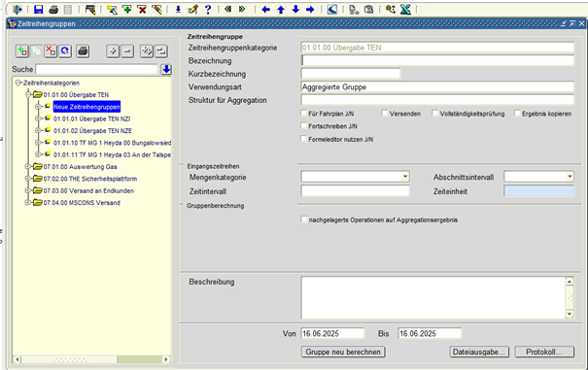This screenshot has width=588, height=370.
Task: Click into the Zeitintervall input field
Action: tap(355, 191)
